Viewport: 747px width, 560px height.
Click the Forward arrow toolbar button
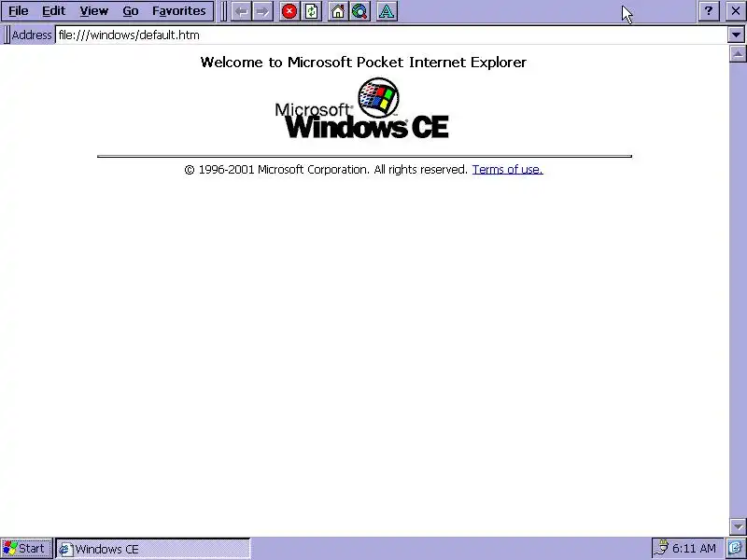pos(262,11)
